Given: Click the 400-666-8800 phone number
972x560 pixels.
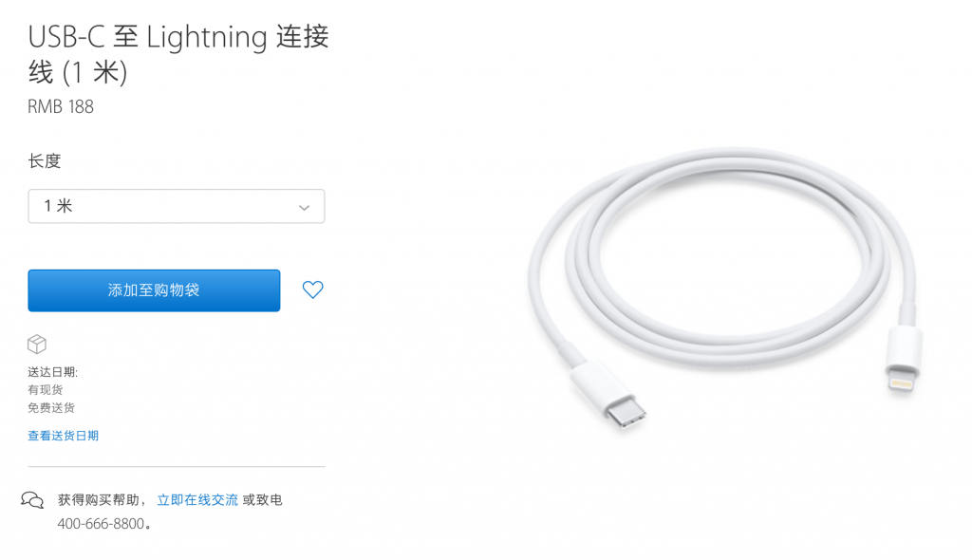Looking at the screenshot, I should (x=101, y=524).
